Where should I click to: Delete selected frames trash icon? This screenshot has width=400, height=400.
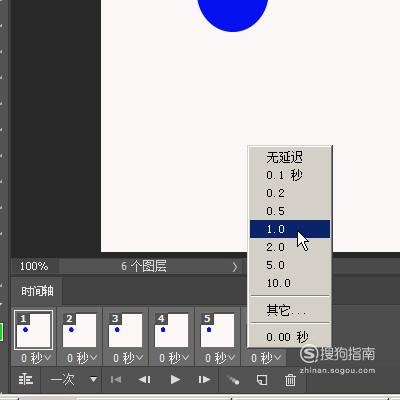[290, 379]
